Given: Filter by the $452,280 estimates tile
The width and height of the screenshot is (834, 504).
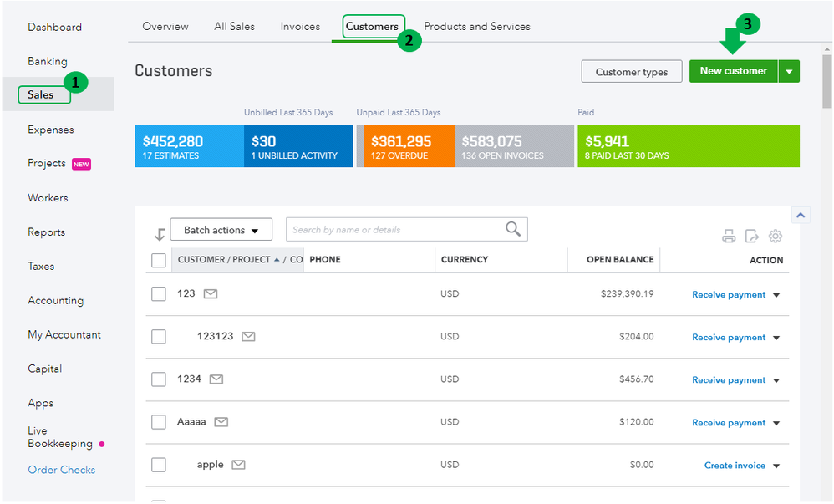Looking at the screenshot, I should click(190, 145).
